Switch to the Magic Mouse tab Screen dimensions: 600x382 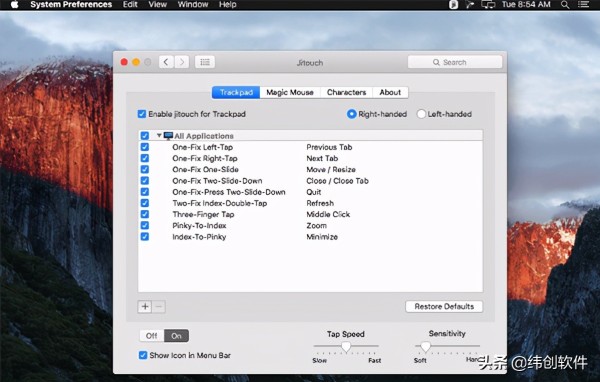pos(290,92)
